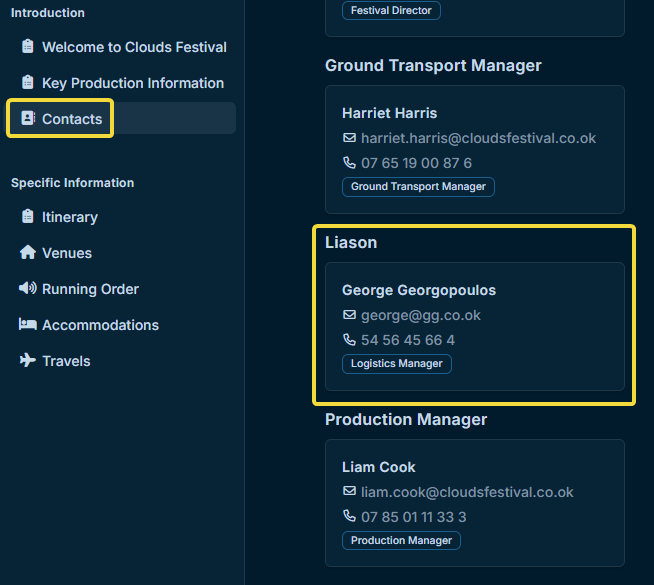Screen dimensions: 654x585
Task: Click the Running Order megaphone icon
Action: (x=28, y=288)
